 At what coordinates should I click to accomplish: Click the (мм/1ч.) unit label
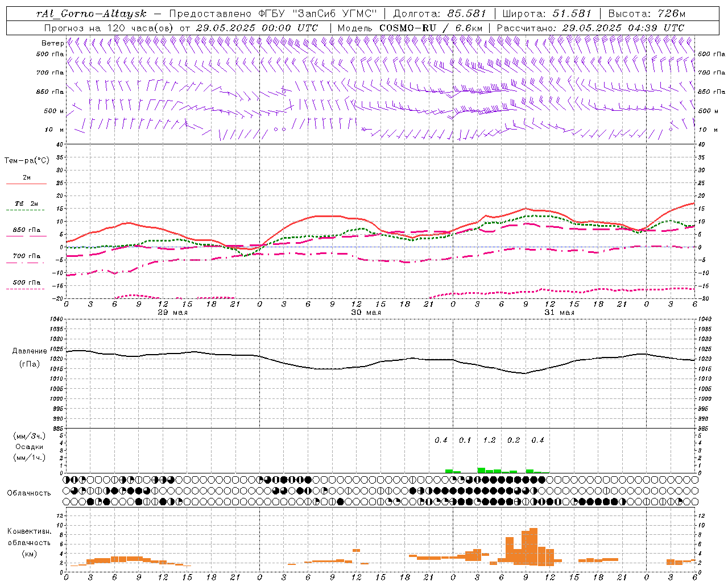point(29,458)
